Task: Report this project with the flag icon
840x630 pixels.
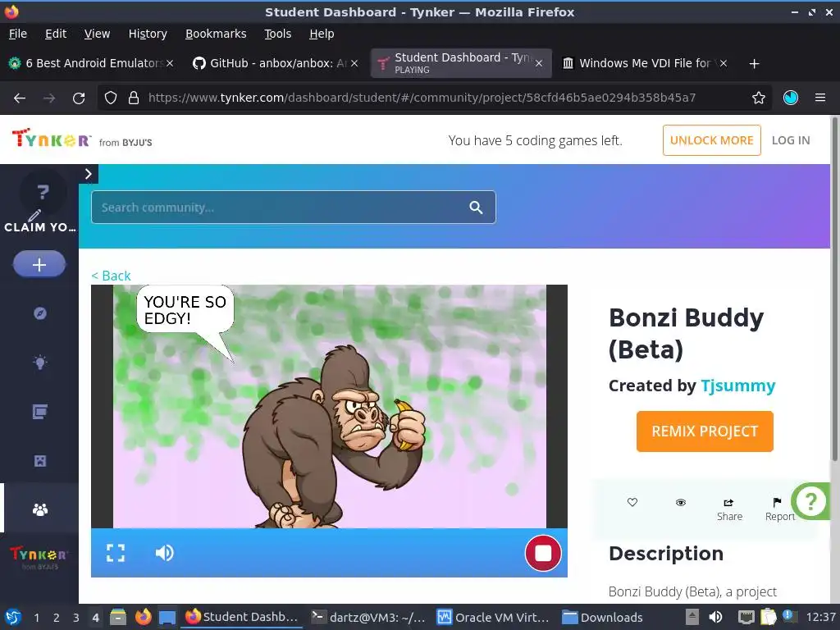Action: click(x=779, y=509)
